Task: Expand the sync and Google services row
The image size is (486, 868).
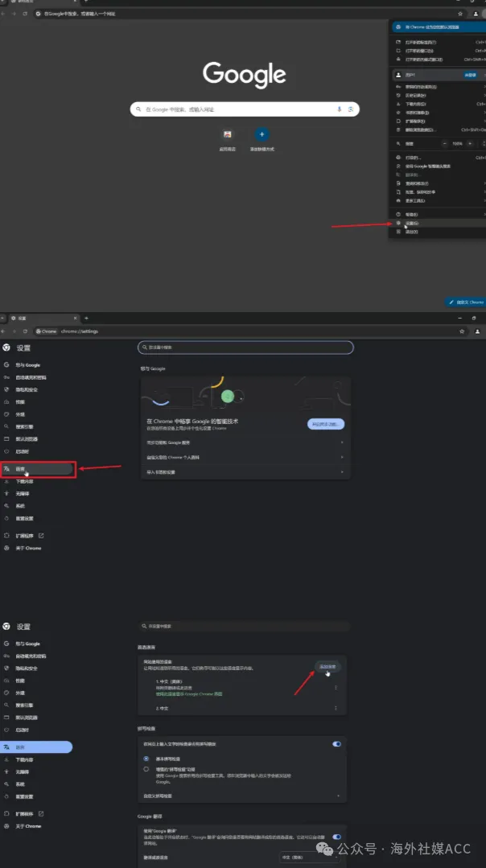Action: coord(245,442)
